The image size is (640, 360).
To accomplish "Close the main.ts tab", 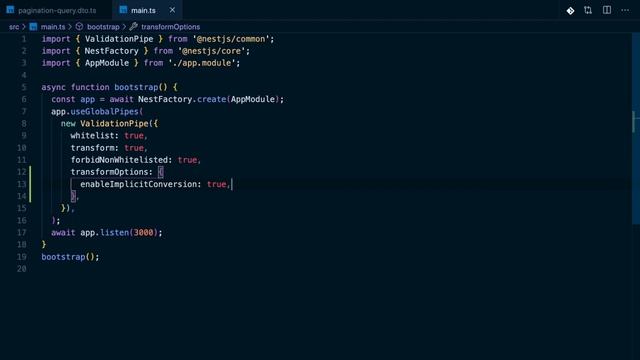I will 172,10.
